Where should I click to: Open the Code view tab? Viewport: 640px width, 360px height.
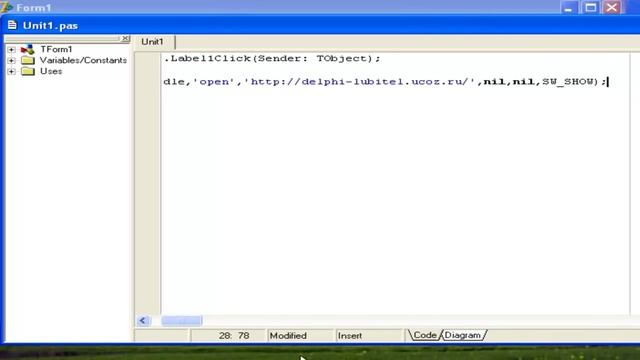pos(424,335)
